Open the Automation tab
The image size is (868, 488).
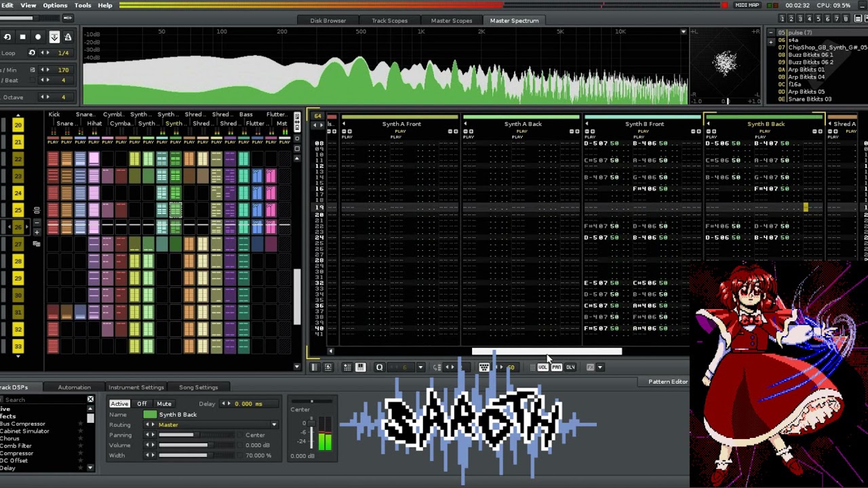[74, 388]
